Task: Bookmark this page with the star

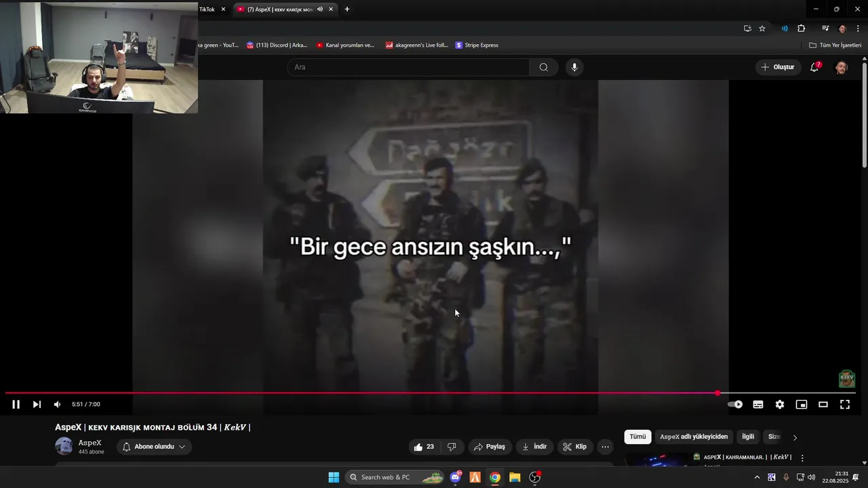Action: (x=762, y=28)
